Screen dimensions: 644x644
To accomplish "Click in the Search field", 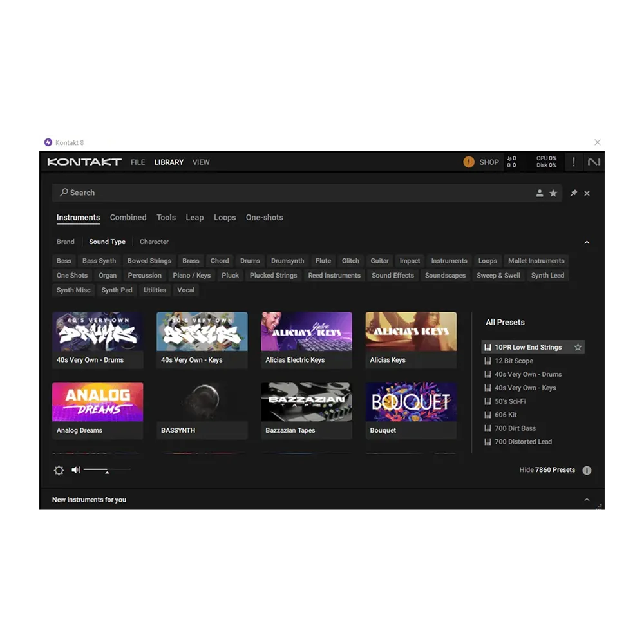I will point(307,193).
